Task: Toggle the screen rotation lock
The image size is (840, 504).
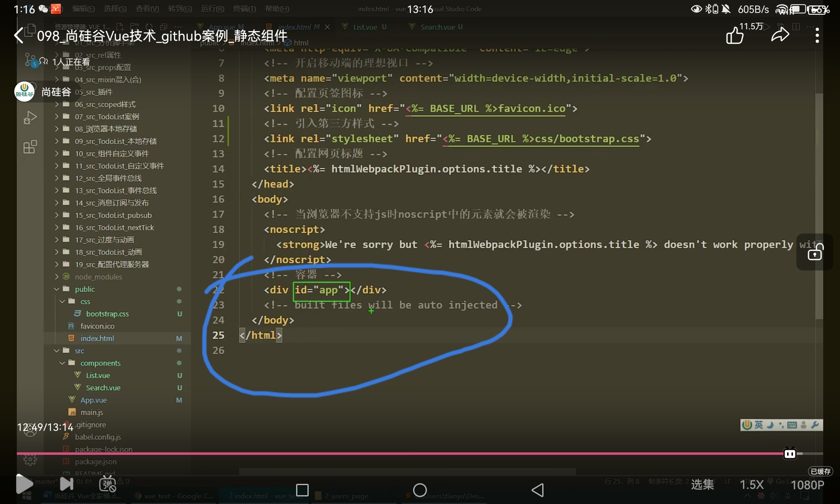Action: 815,252
